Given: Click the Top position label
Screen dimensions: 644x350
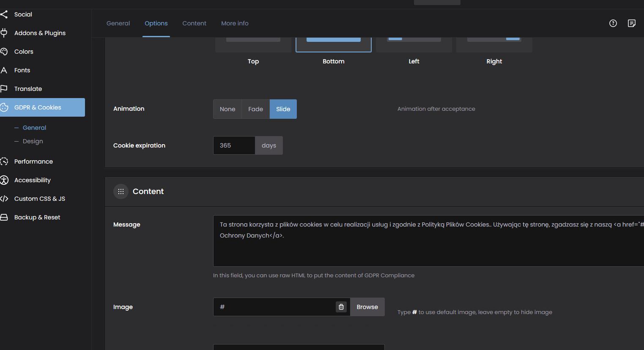Looking at the screenshot, I should click(253, 61).
